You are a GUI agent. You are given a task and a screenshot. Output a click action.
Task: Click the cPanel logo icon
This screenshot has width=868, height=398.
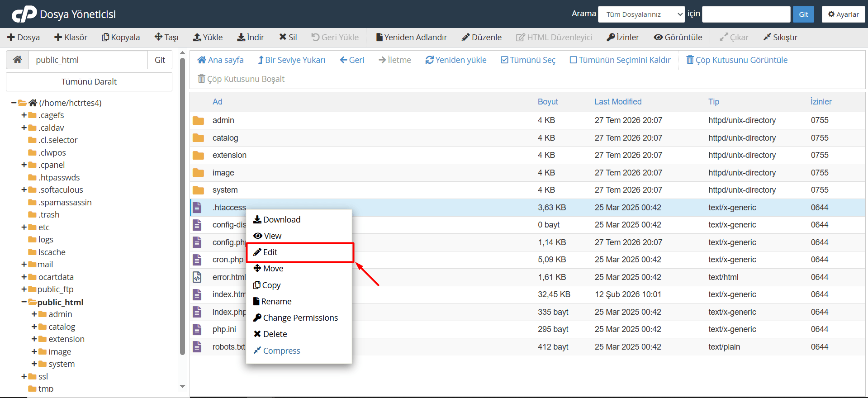tap(24, 14)
